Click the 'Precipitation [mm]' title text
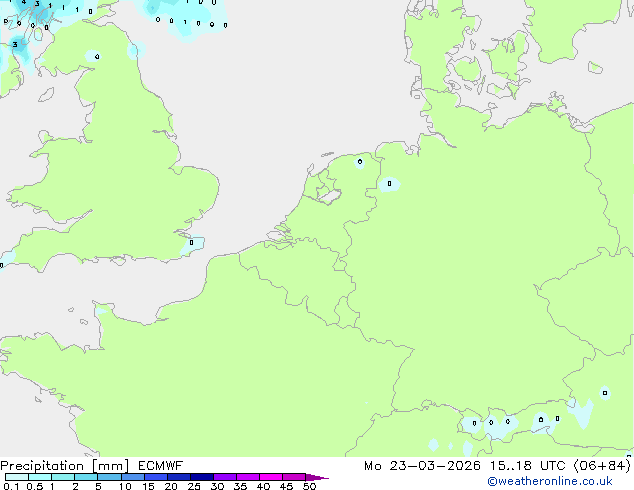Image resolution: width=634 pixels, height=490 pixels. pos(65,466)
